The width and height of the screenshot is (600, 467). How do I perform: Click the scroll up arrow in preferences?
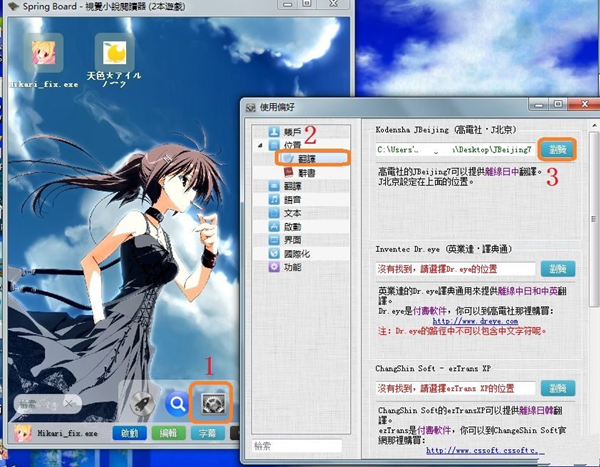594,125
